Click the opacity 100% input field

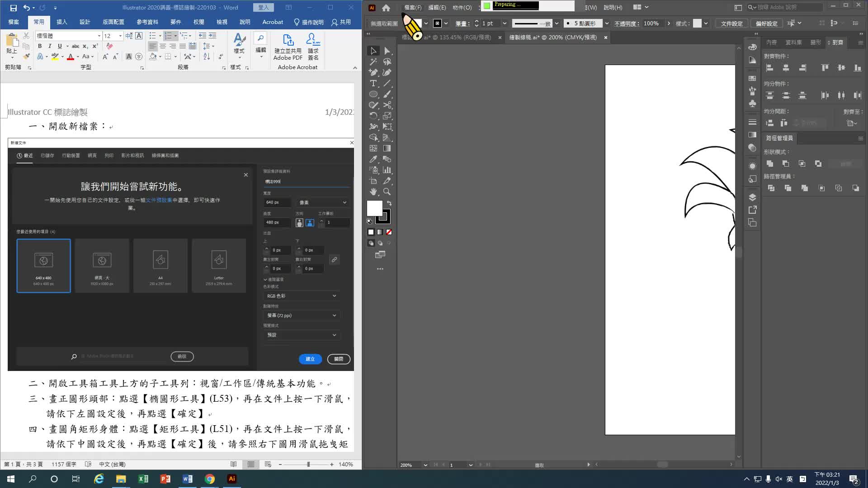pos(653,23)
